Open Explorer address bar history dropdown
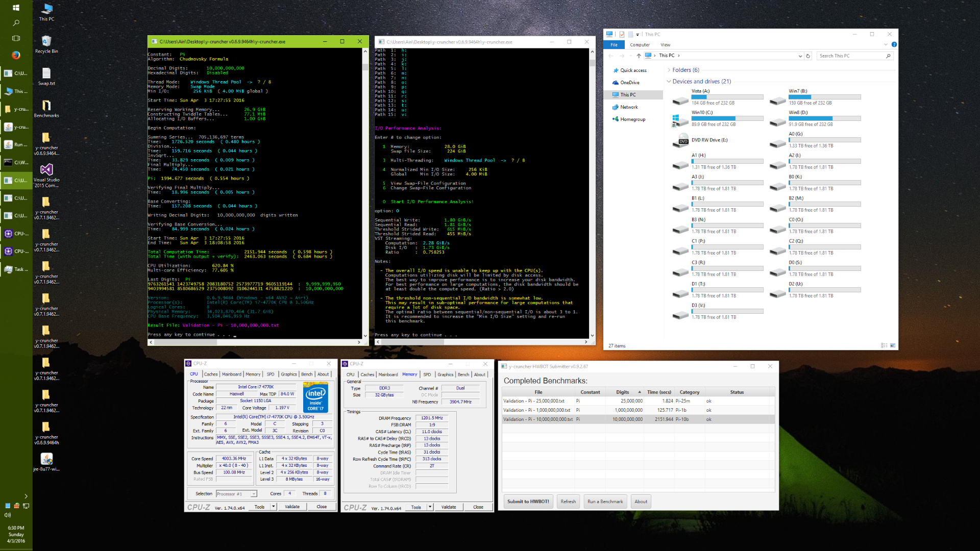 [800, 56]
